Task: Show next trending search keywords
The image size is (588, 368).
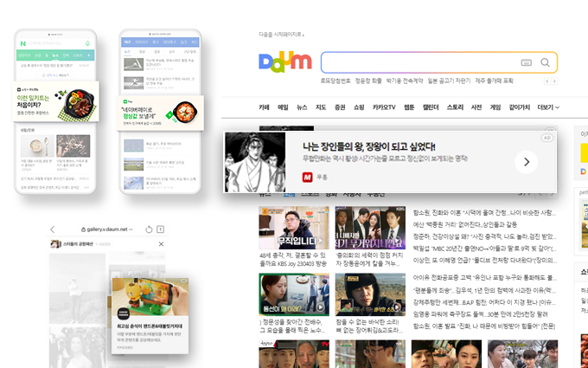Action: coord(553,81)
